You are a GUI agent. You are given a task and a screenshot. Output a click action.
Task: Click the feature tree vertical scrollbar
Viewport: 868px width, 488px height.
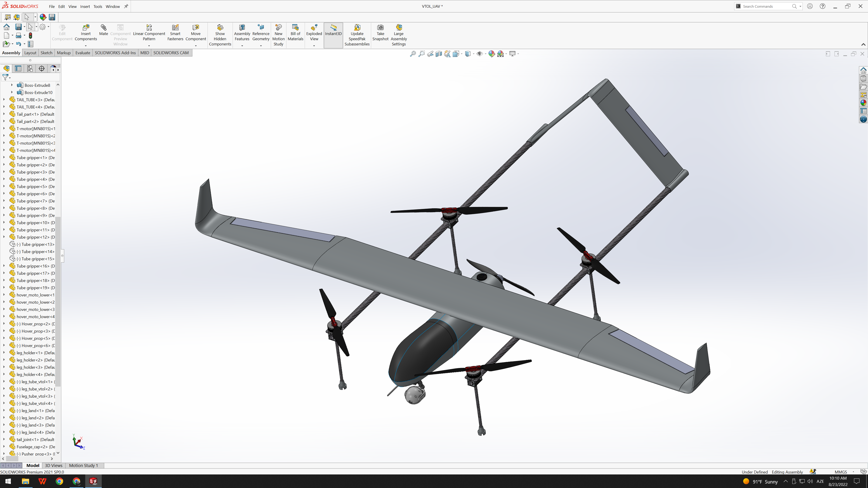tap(58, 301)
